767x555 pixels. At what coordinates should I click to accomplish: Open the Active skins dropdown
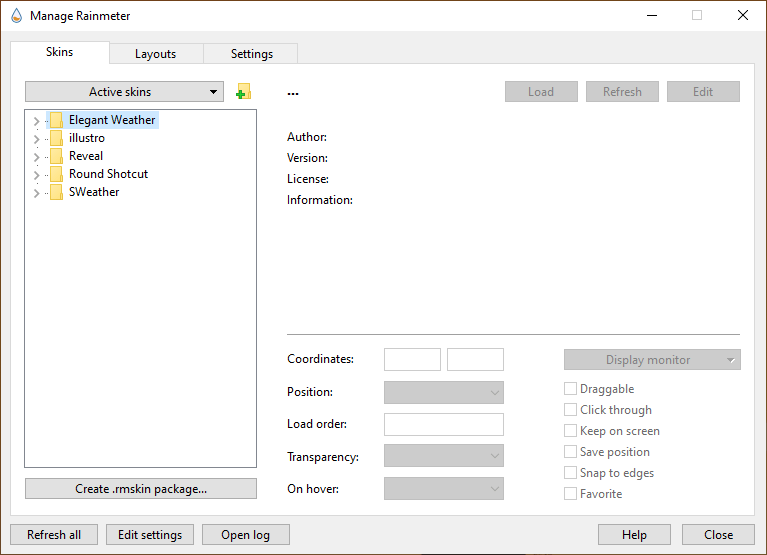coord(124,92)
